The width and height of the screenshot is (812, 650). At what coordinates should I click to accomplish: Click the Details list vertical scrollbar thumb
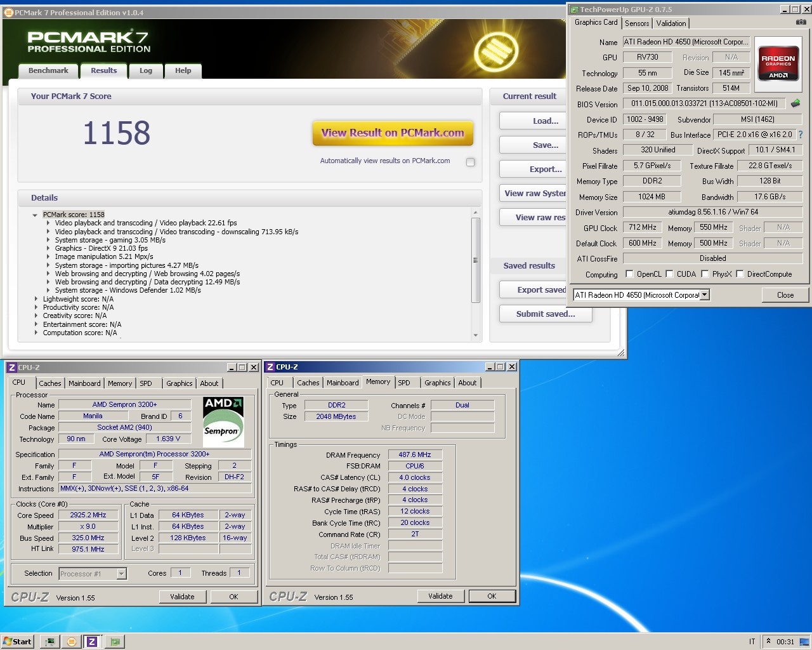pos(476,260)
